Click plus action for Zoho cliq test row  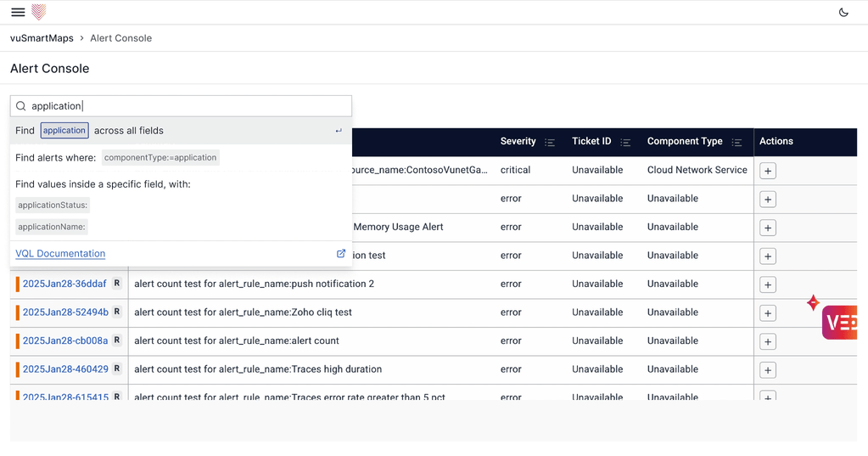tap(767, 313)
